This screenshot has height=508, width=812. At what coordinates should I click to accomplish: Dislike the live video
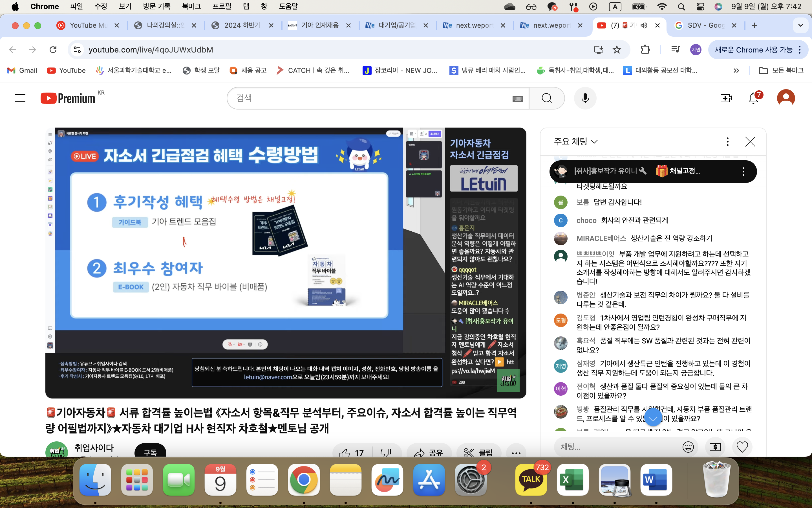[x=386, y=453]
